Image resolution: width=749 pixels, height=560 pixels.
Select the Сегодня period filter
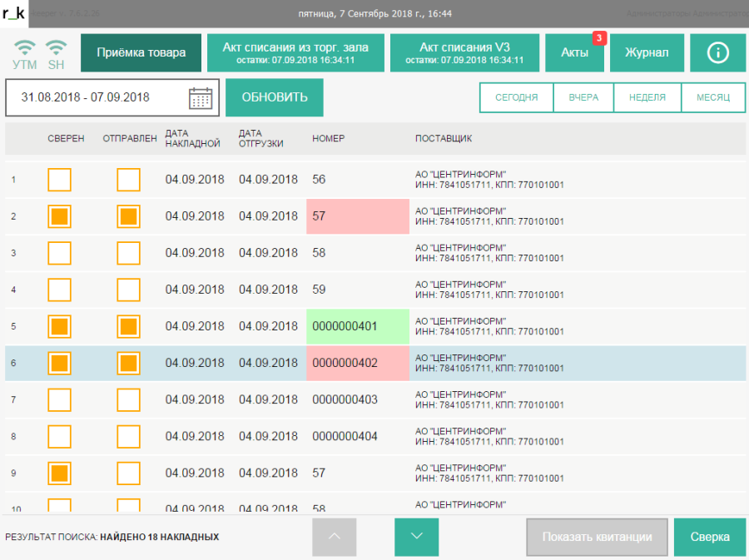(517, 97)
